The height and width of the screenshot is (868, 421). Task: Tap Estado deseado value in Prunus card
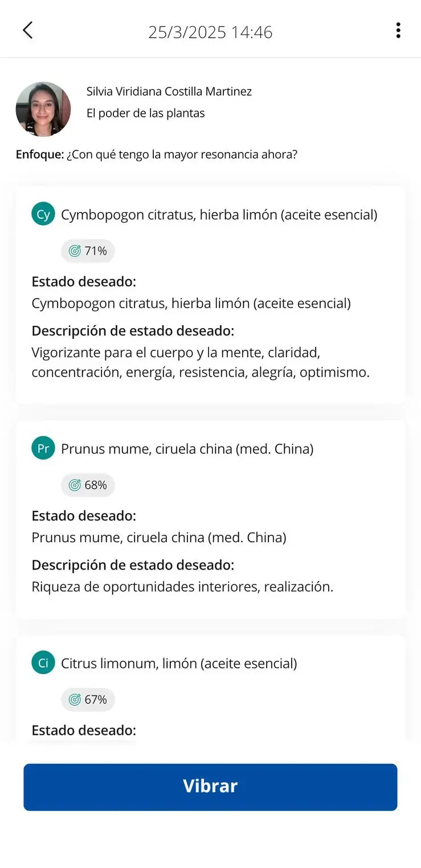click(x=159, y=537)
